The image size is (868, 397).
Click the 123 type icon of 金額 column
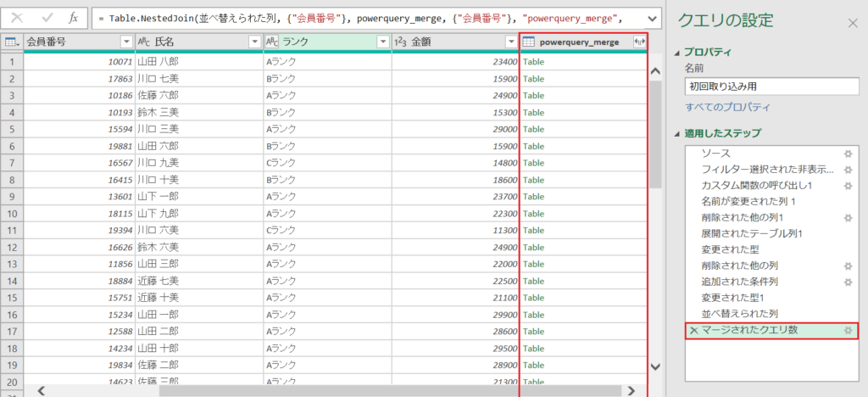(x=400, y=42)
